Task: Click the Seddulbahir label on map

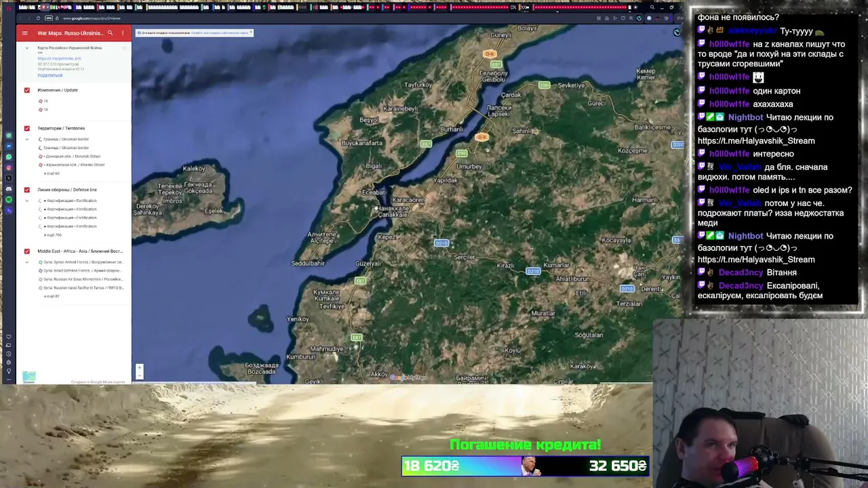Action: point(308,263)
